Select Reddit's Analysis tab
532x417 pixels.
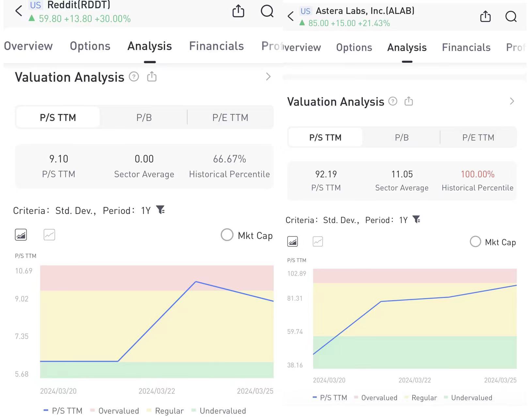[150, 46]
